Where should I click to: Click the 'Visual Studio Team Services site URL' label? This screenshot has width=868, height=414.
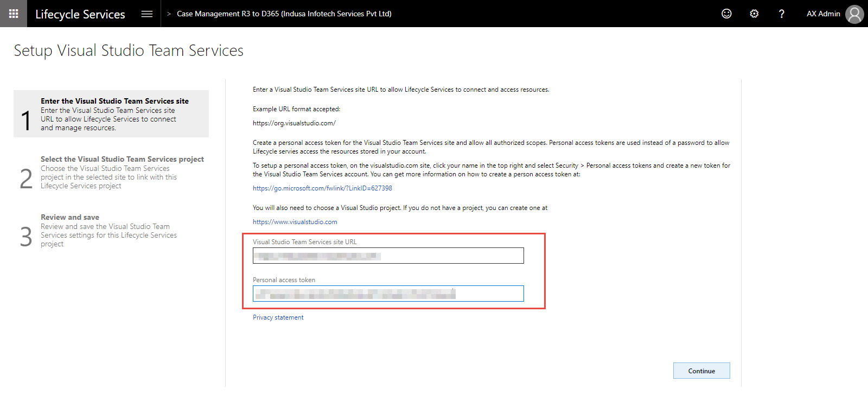coord(305,242)
